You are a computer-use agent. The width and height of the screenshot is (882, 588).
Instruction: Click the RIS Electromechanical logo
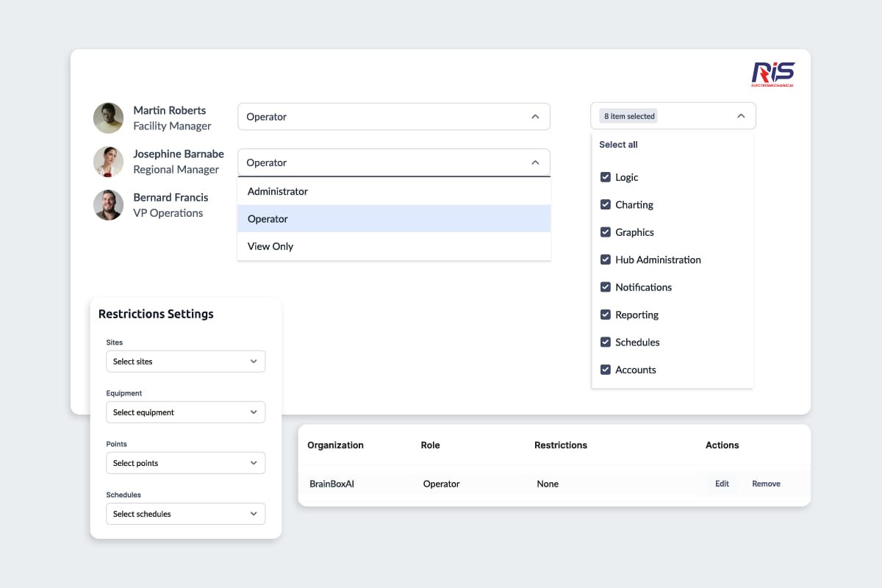coord(772,74)
